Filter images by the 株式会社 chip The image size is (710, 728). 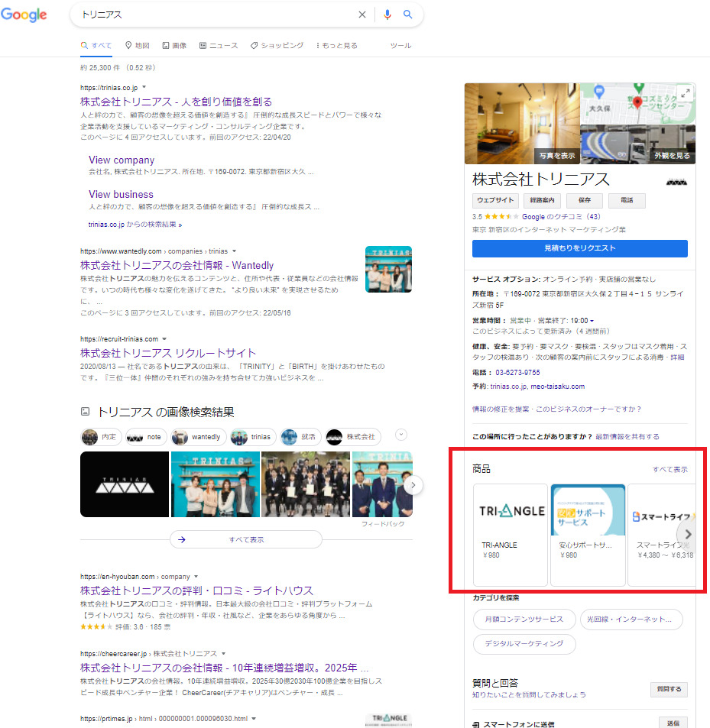[x=353, y=437]
